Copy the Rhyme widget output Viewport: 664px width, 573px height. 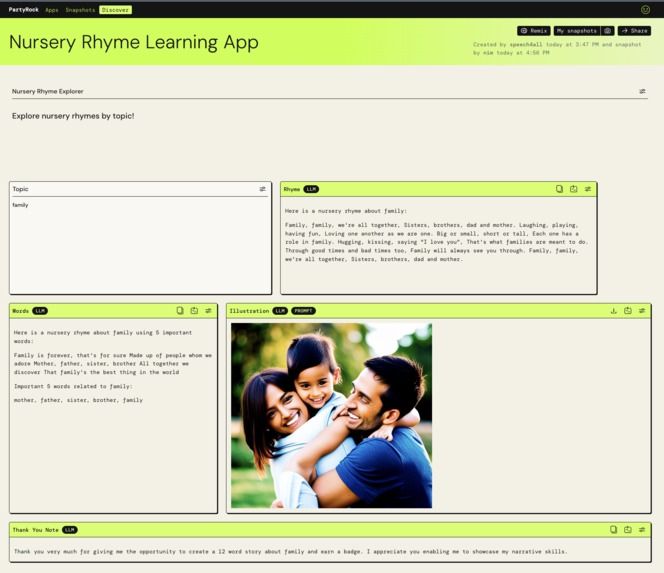[559, 189]
